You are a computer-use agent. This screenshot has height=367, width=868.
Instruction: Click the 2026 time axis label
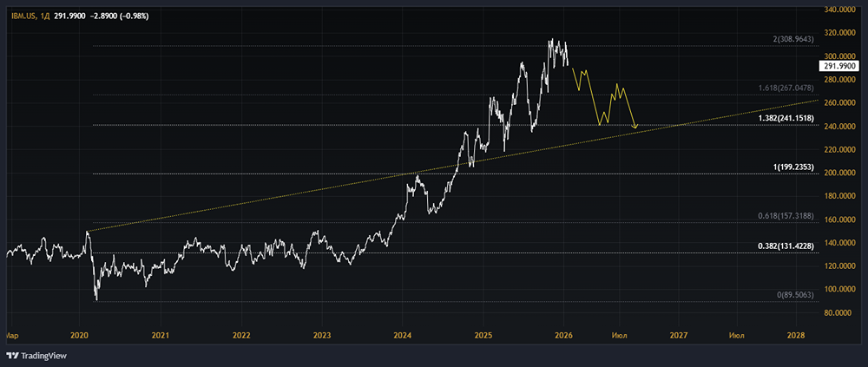pyautogui.click(x=563, y=336)
